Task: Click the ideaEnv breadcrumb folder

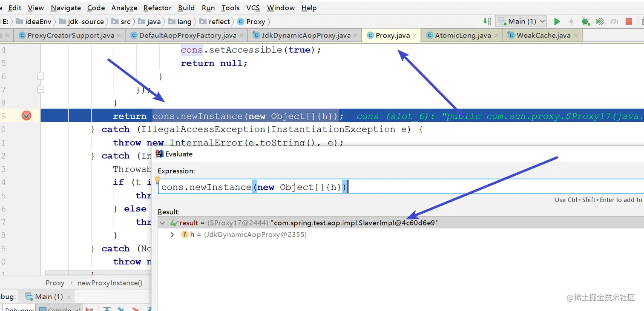Action: 34,21
